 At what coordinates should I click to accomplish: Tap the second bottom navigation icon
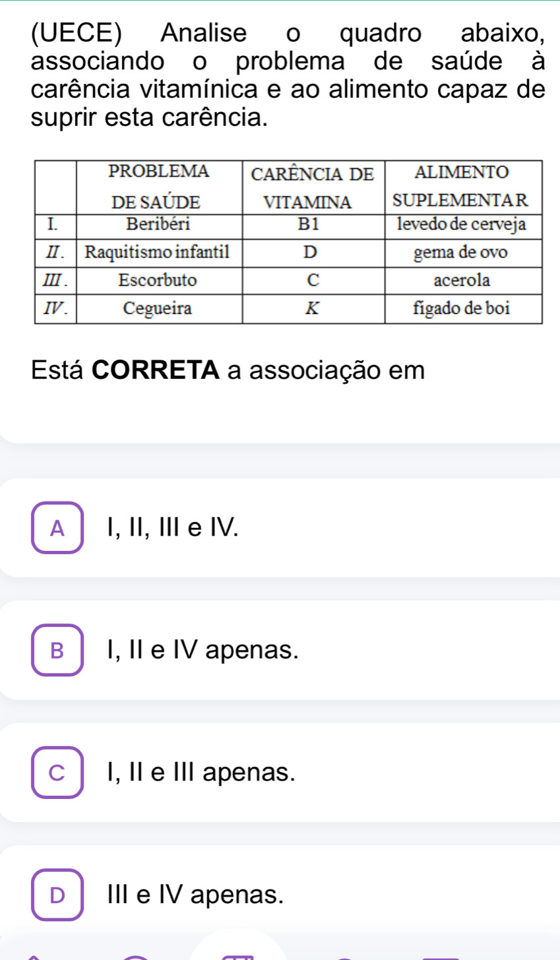[135, 956]
